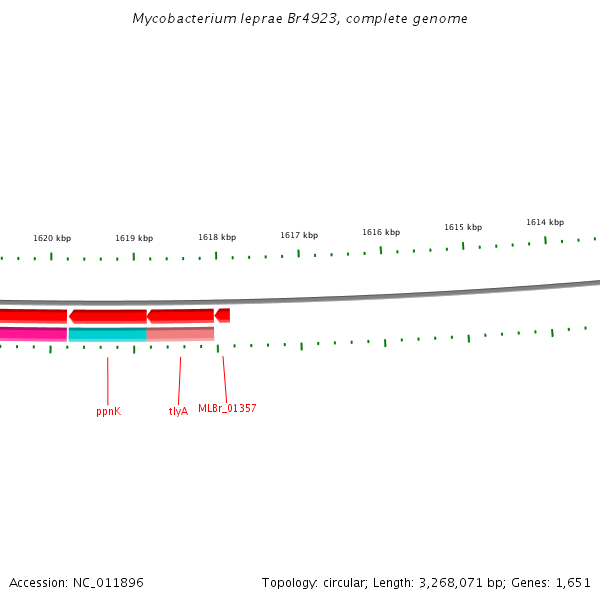Image resolution: width=600 pixels, height=600 pixels.
Task: Click the Accession NC_011896 text
Action: pyautogui.click(x=76, y=583)
